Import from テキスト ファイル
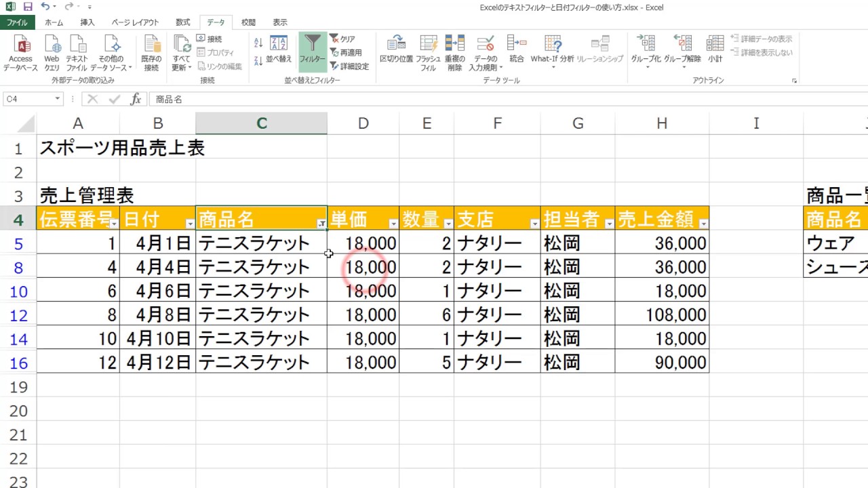 tap(77, 54)
